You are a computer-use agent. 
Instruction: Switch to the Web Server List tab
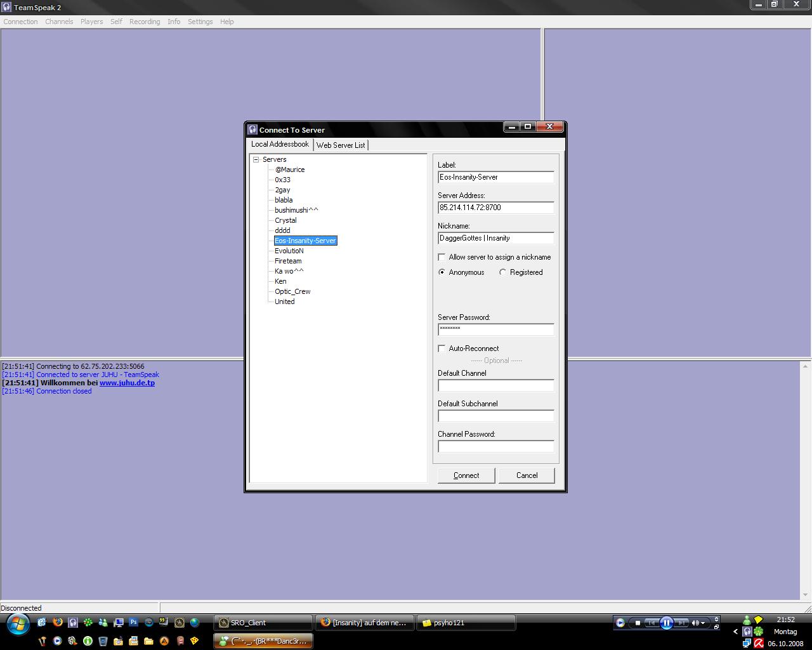341,145
